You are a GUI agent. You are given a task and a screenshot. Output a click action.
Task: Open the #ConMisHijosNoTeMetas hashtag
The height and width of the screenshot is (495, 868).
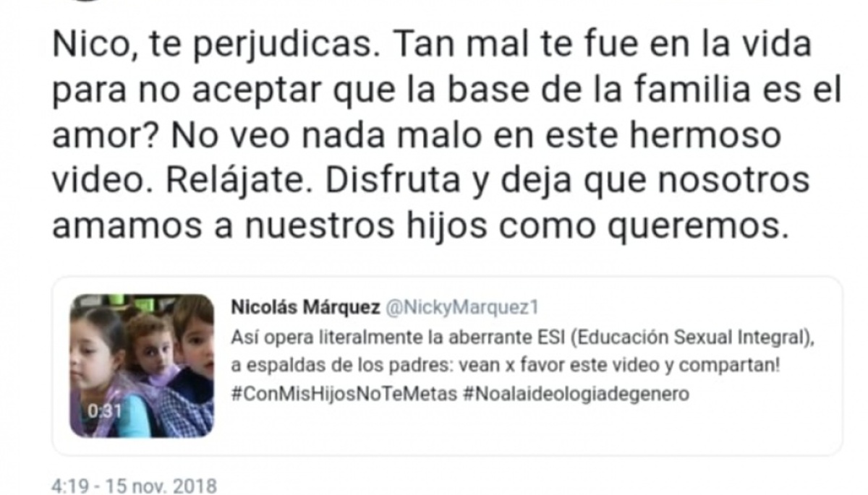(x=344, y=394)
